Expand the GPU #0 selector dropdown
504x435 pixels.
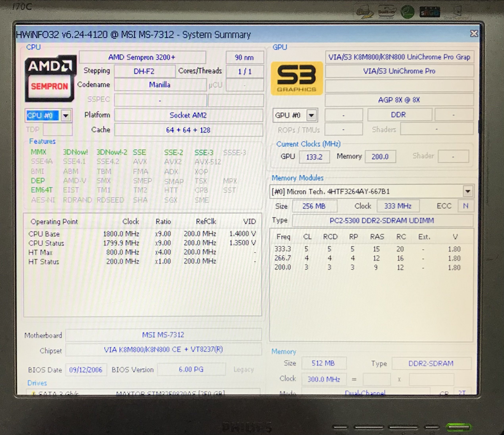312,115
